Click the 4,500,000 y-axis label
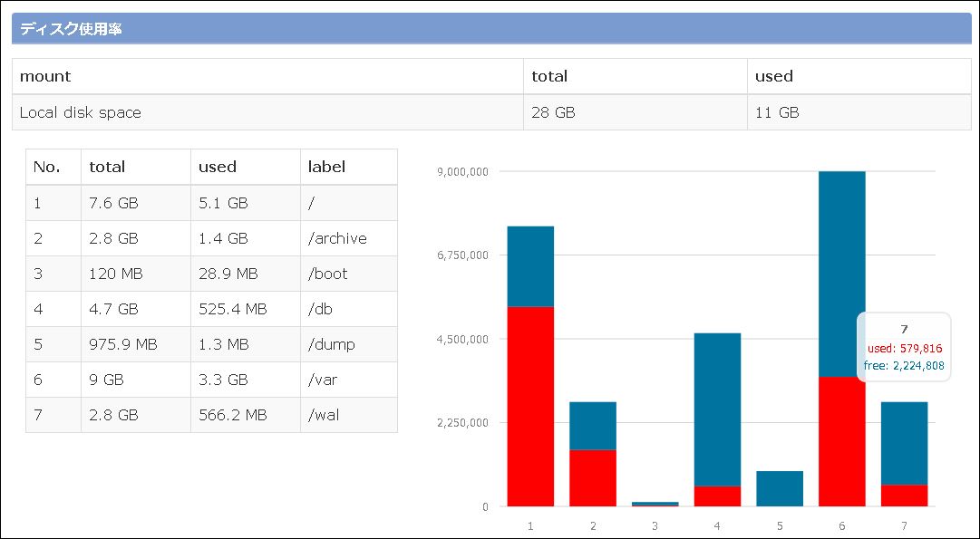980x539 pixels. (463, 339)
